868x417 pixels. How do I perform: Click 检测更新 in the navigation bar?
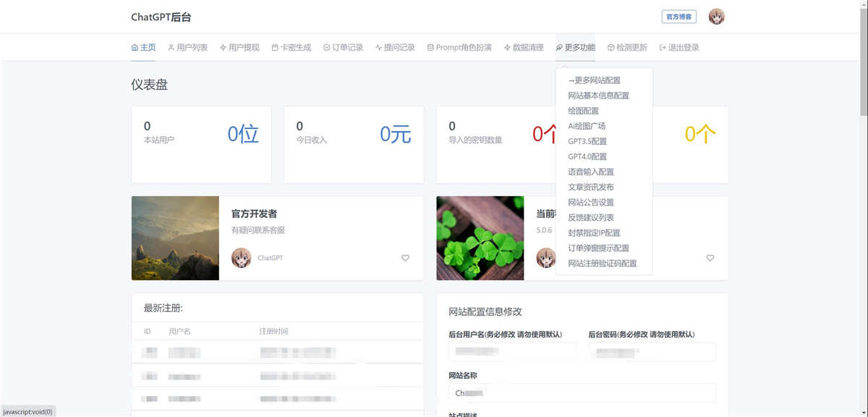click(x=627, y=48)
